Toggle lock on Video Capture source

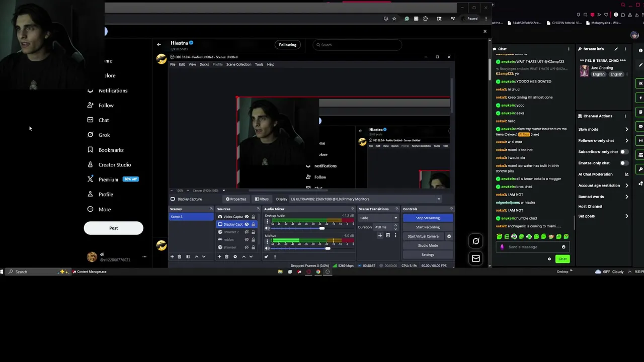[x=253, y=217]
